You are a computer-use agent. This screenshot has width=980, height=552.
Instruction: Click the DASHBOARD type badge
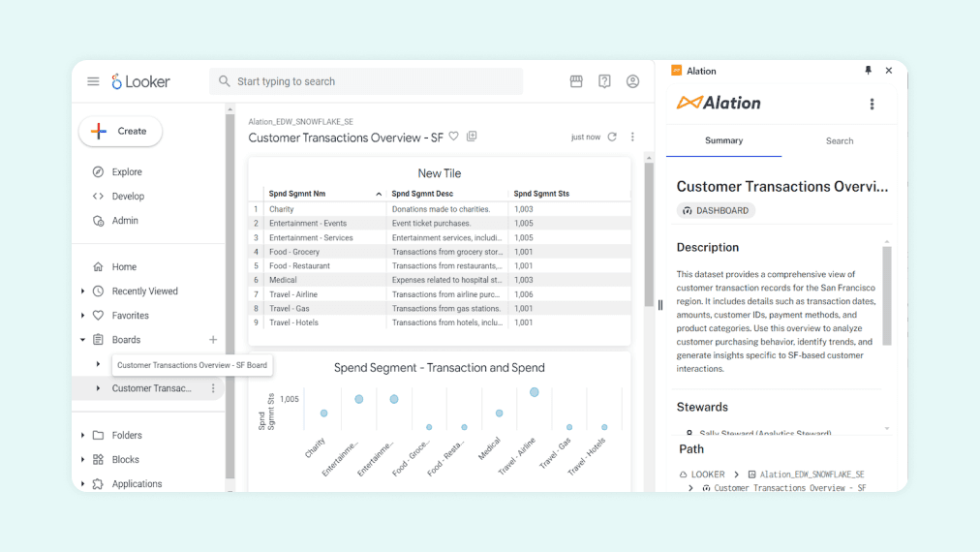click(716, 211)
